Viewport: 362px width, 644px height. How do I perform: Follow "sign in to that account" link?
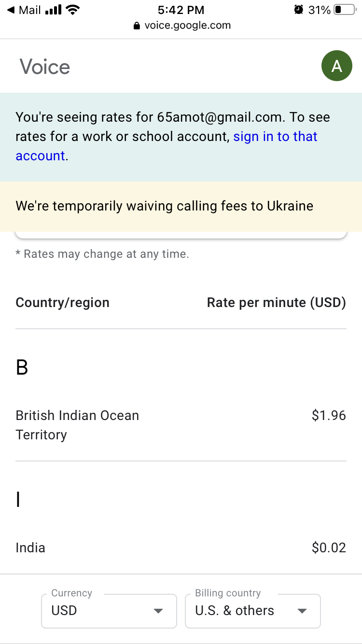click(167, 146)
